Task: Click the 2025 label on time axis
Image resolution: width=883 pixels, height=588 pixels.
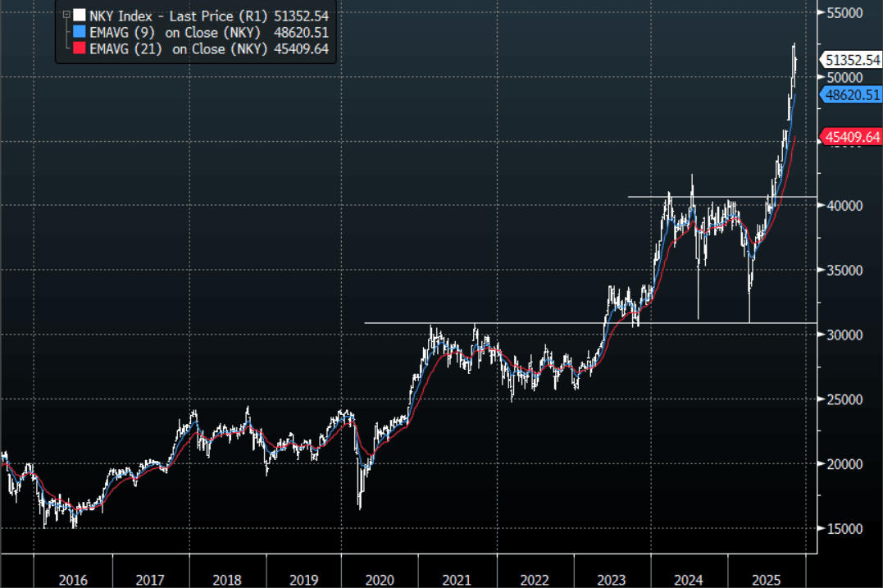Action: [764, 579]
